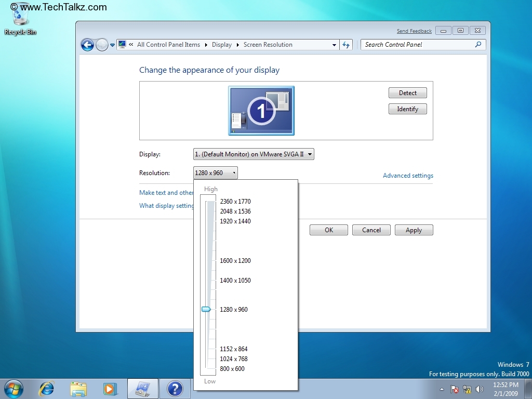Expand arrow after Display breadcrumb
Screen dimensions: 532x399
237,45
